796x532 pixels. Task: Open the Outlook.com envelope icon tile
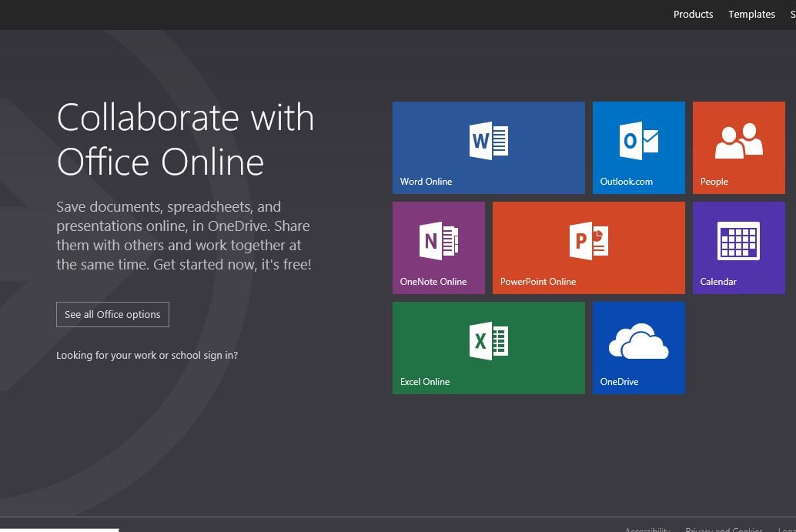[x=639, y=141]
